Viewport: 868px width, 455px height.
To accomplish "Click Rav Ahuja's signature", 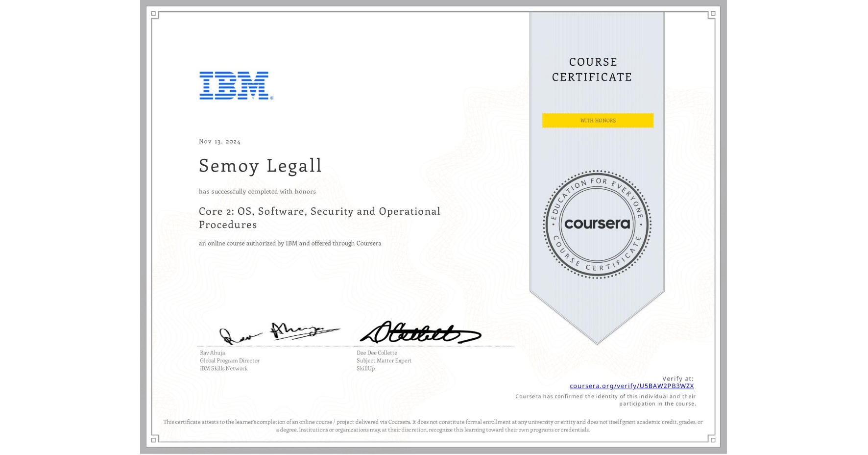I will [279, 332].
